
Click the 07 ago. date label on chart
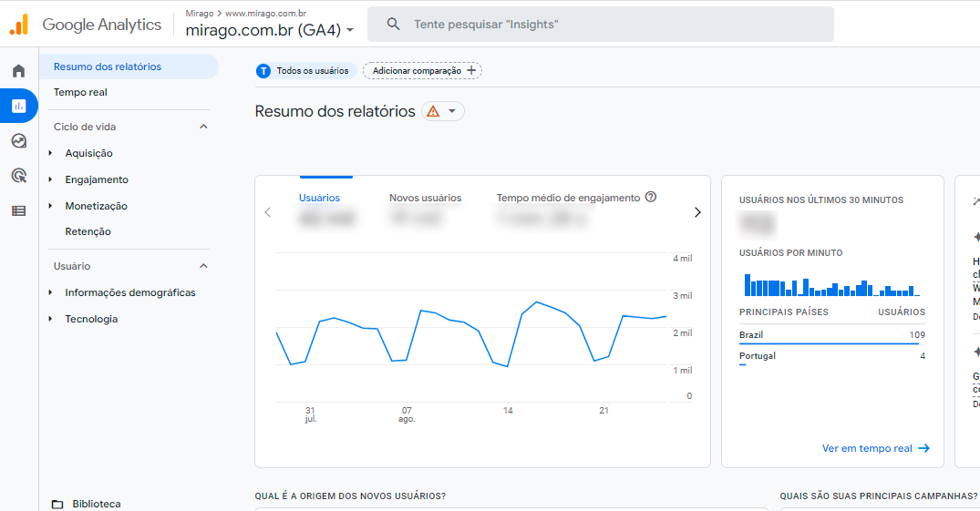(x=407, y=414)
